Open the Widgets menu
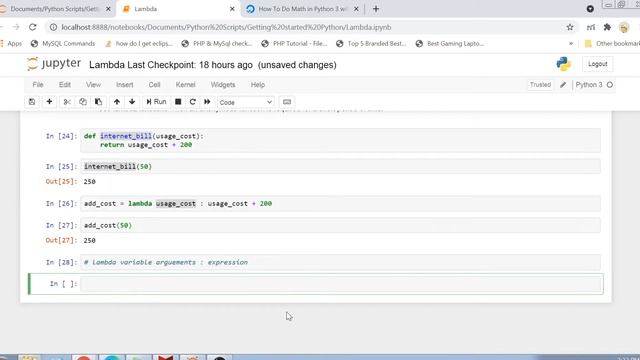640x360 pixels. coord(223,84)
